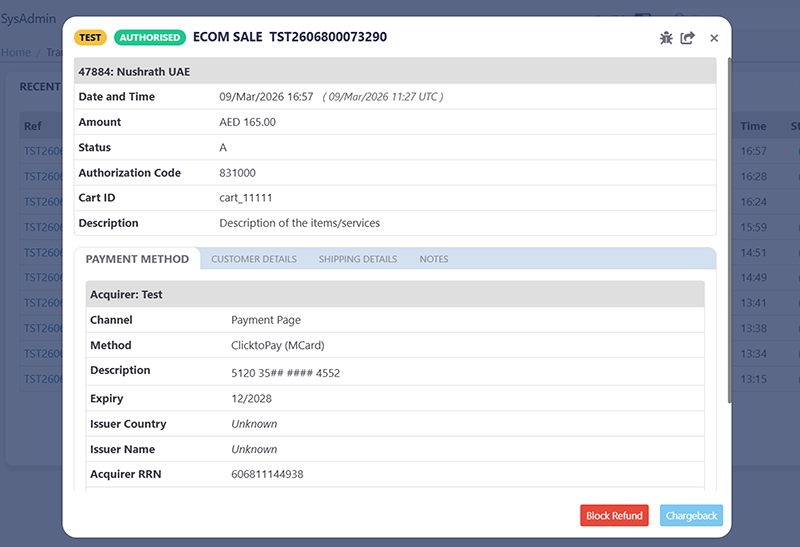800x547 pixels.
Task: Click the Home breadcrumb link
Action: click(x=15, y=52)
